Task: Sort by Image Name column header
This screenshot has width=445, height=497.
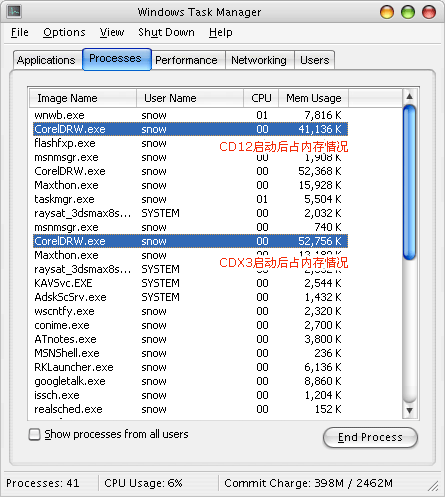Action: (83, 98)
